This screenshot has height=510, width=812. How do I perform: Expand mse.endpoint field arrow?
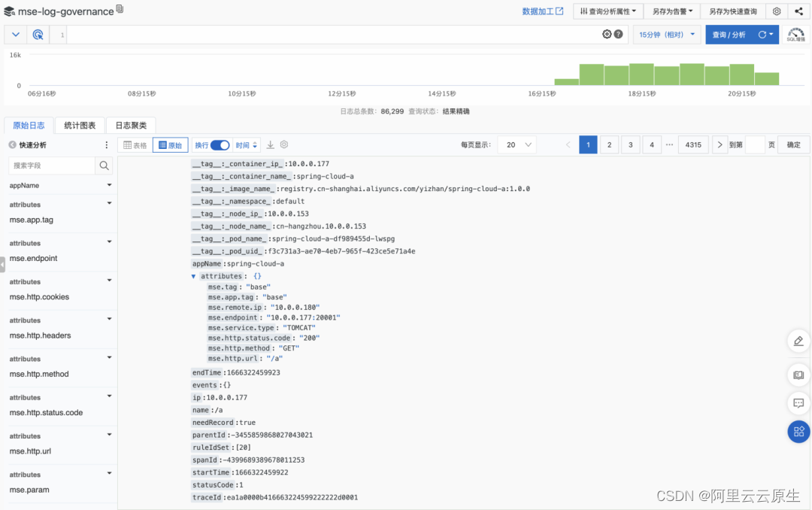coord(109,242)
